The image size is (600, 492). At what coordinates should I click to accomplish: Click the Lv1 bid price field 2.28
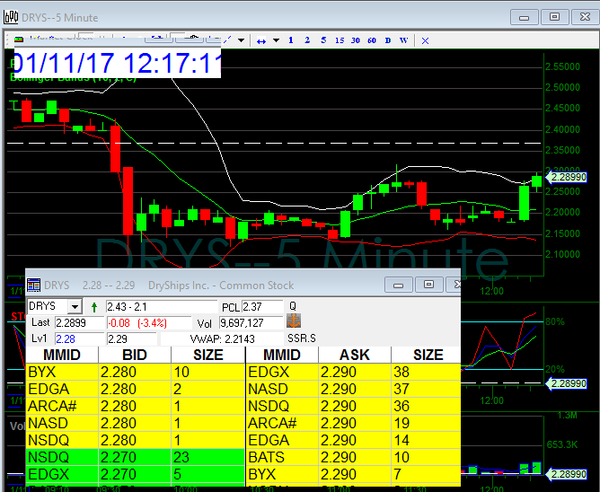click(75, 339)
